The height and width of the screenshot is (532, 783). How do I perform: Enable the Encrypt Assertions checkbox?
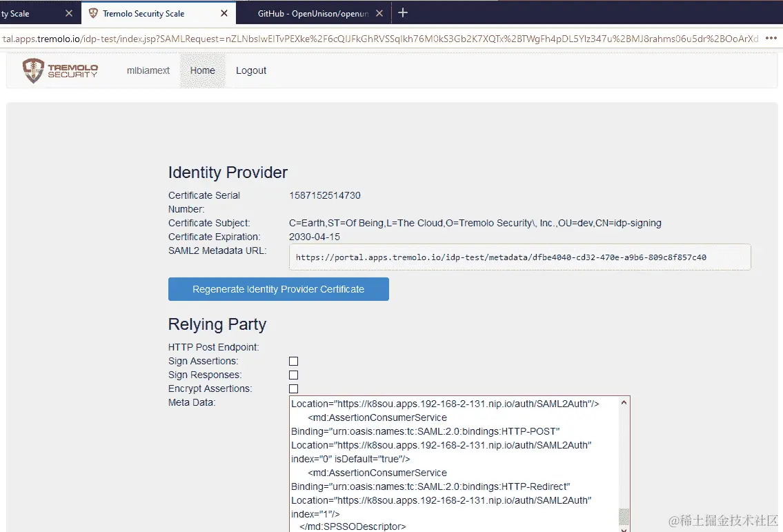[x=294, y=388]
